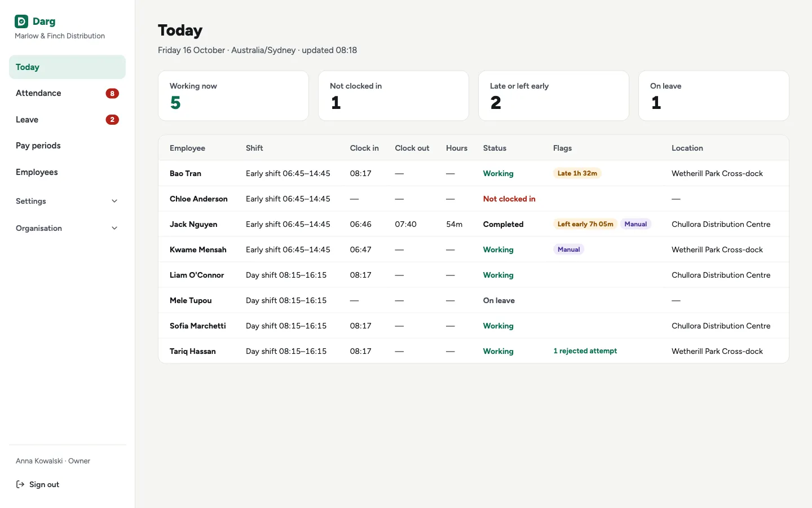This screenshot has height=508, width=812.
Task: Click the Flags column header
Action: click(562, 148)
